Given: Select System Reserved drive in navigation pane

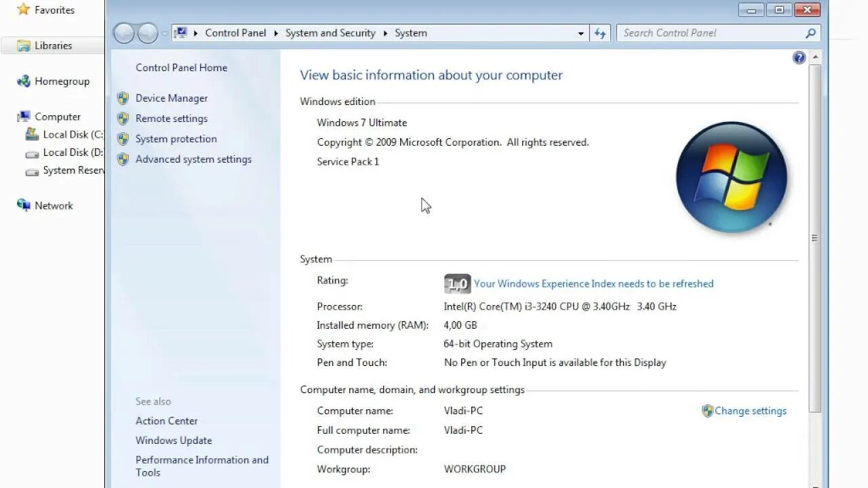Looking at the screenshot, I should [x=73, y=170].
